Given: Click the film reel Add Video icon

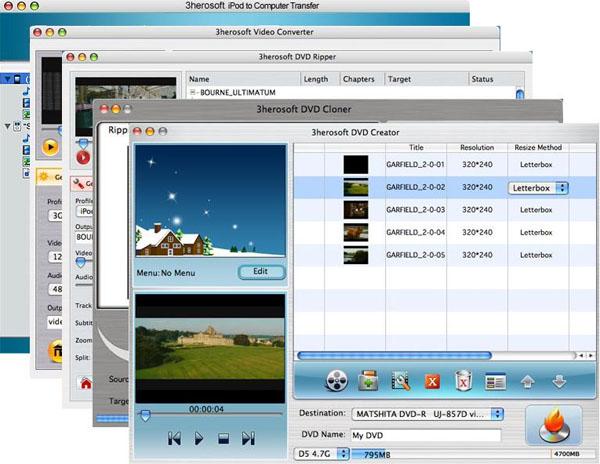Looking at the screenshot, I should coord(337,381).
